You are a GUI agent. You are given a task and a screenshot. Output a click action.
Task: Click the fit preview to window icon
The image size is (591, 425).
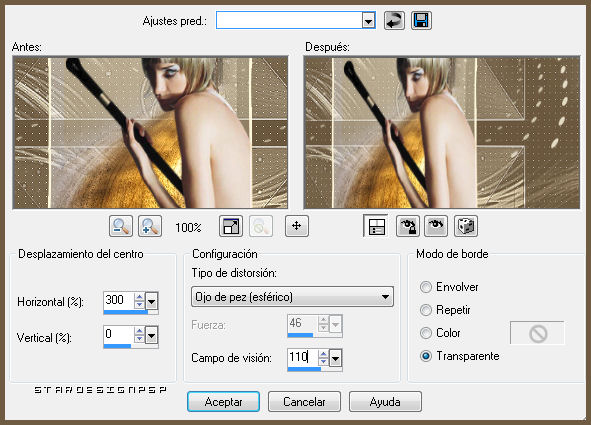pos(231,226)
